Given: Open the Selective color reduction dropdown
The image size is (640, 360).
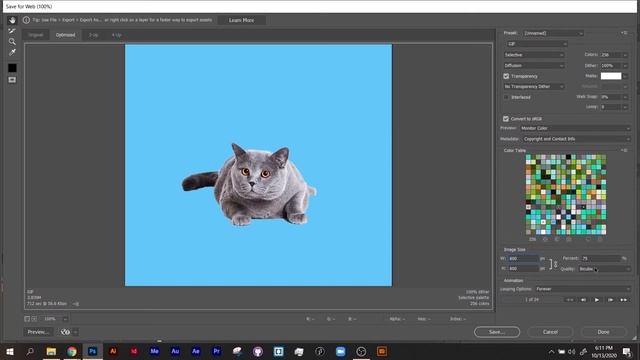Looking at the screenshot, I should [534, 55].
